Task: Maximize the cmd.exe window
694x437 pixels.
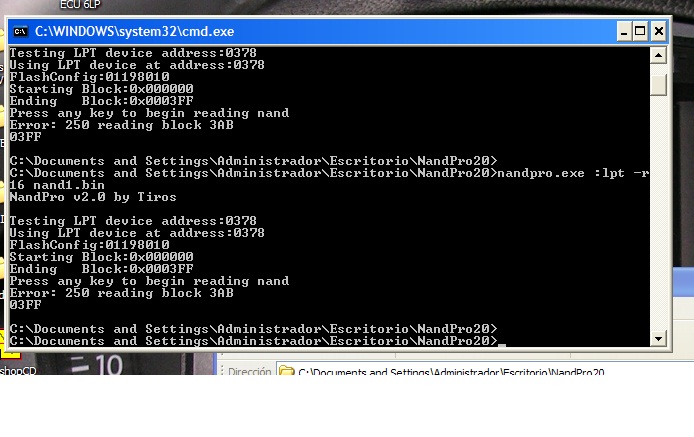Action: click(x=640, y=31)
